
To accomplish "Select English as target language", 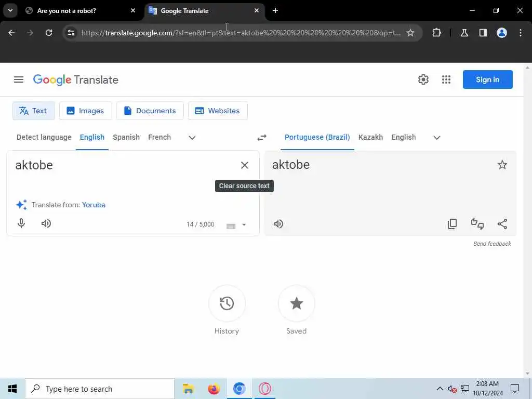I will 403,137.
